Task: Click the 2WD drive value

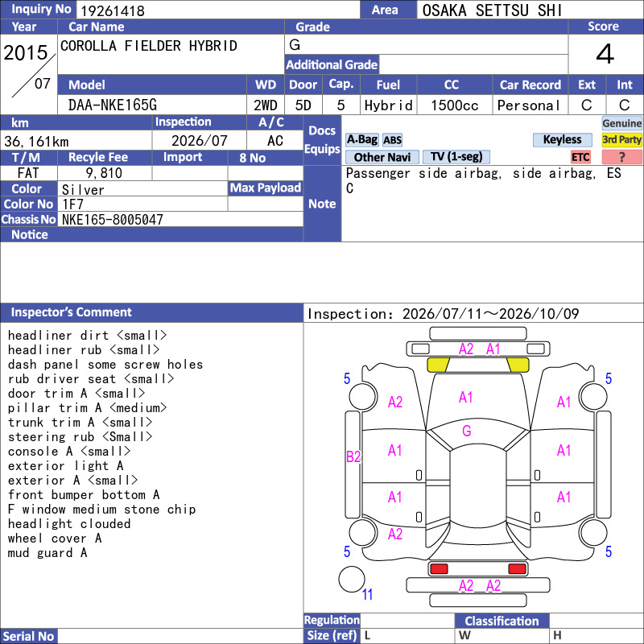Action: pos(266,105)
